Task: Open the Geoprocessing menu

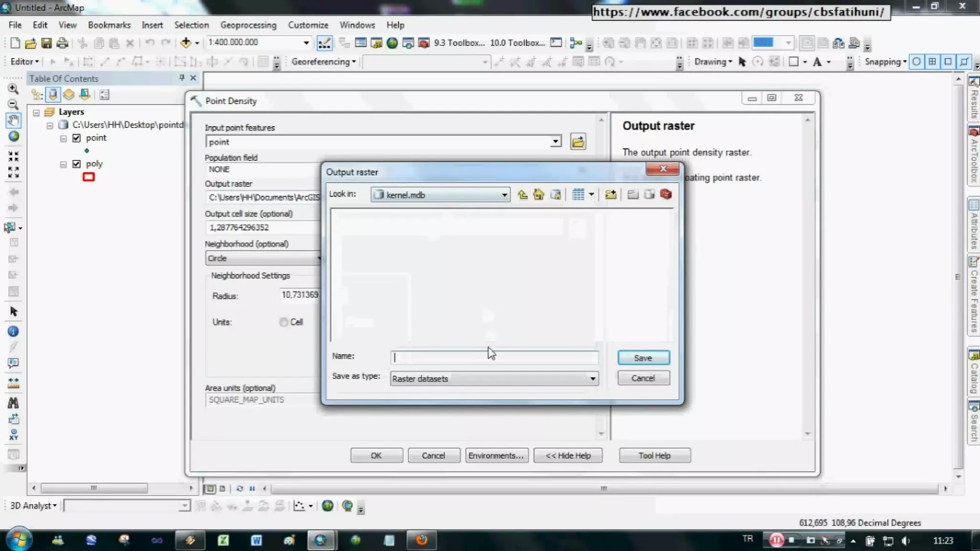Action: tap(248, 25)
